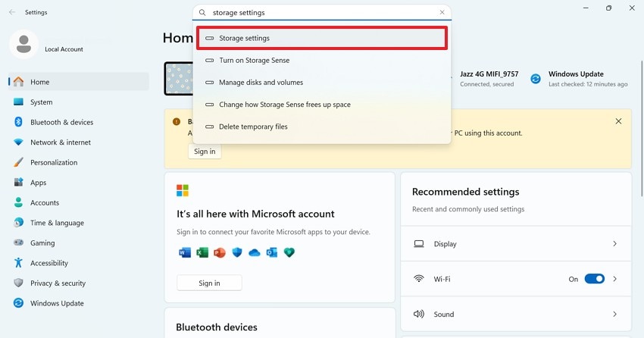Screen dimensions: 644x338
Task: Click the Defender shield app icon
Action: (x=237, y=252)
